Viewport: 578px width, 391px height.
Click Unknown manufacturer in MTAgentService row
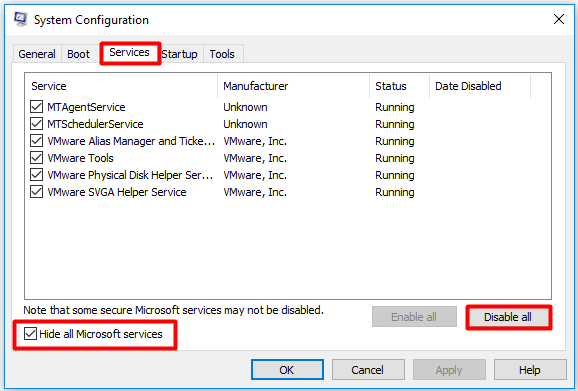click(x=246, y=107)
